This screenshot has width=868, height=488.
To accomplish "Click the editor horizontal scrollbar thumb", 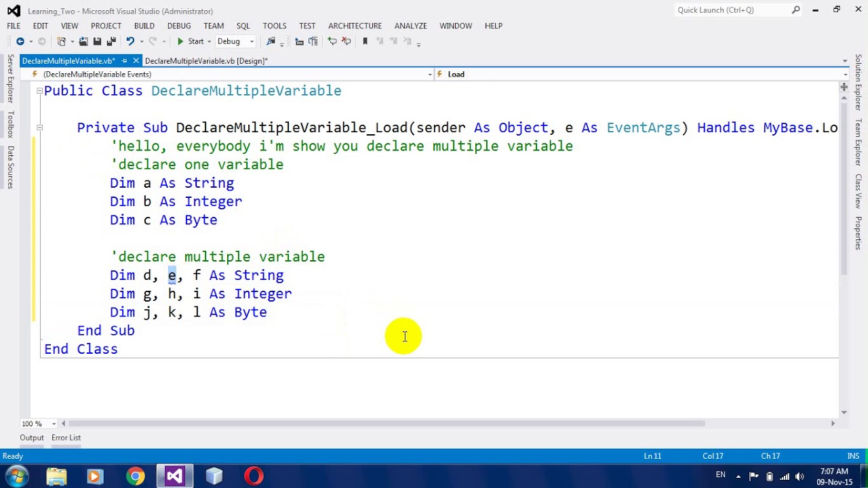I will click(x=388, y=424).
